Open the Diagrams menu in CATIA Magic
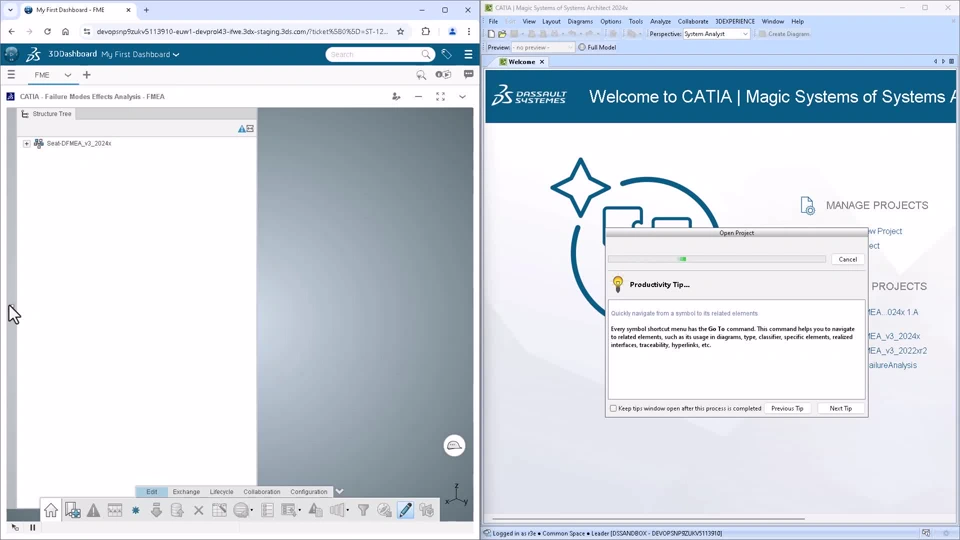Screen dimensions: 960x540 (x=580, y=21)
